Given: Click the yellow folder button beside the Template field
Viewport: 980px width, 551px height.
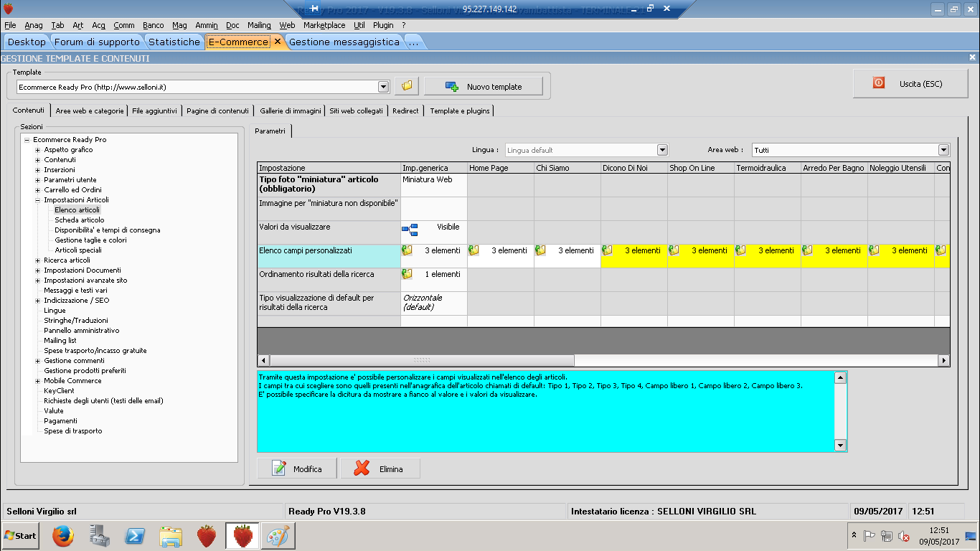Looking at the screenshot, I should tap(407, 87).
